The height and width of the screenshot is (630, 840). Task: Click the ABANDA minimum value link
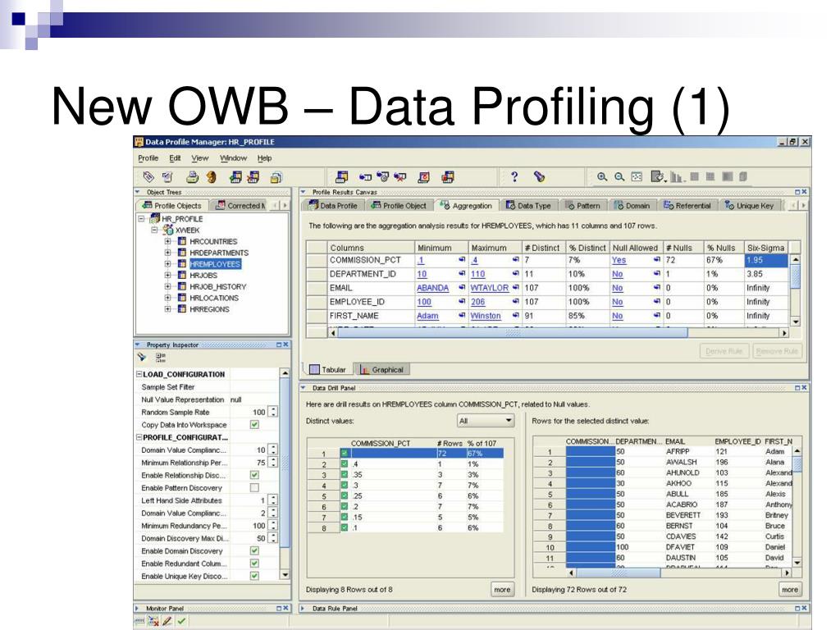point(432,288)
